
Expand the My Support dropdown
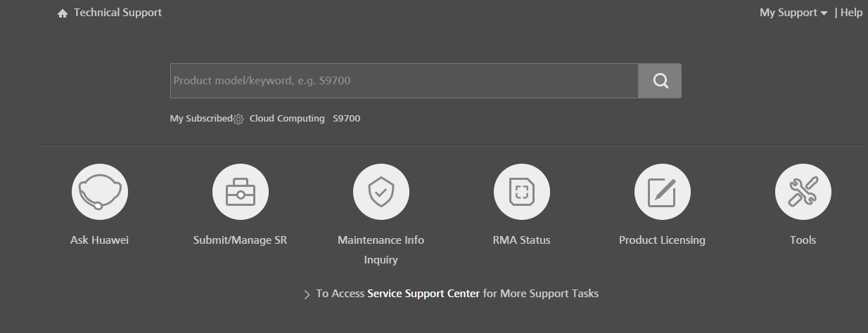[x=793, y=13]
